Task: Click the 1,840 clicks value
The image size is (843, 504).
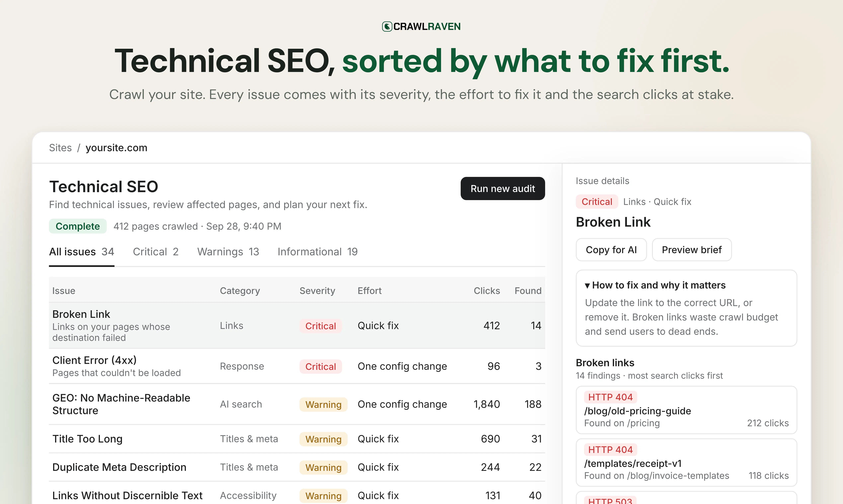Action: (x=487, y=404)
